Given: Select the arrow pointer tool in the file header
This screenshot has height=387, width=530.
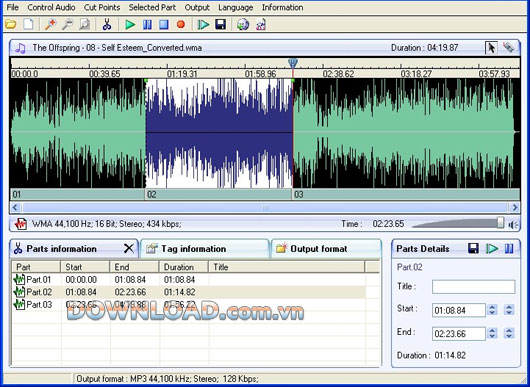Looking at the screenshot, I should 491,48.
